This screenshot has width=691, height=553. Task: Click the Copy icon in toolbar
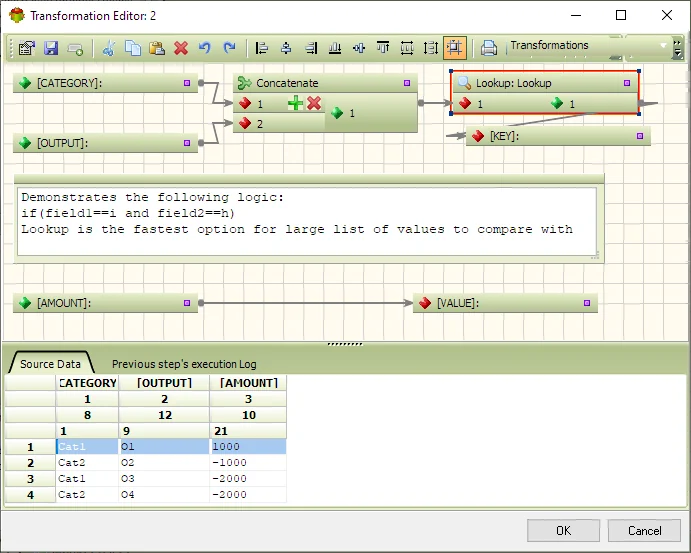click(133, 48)
